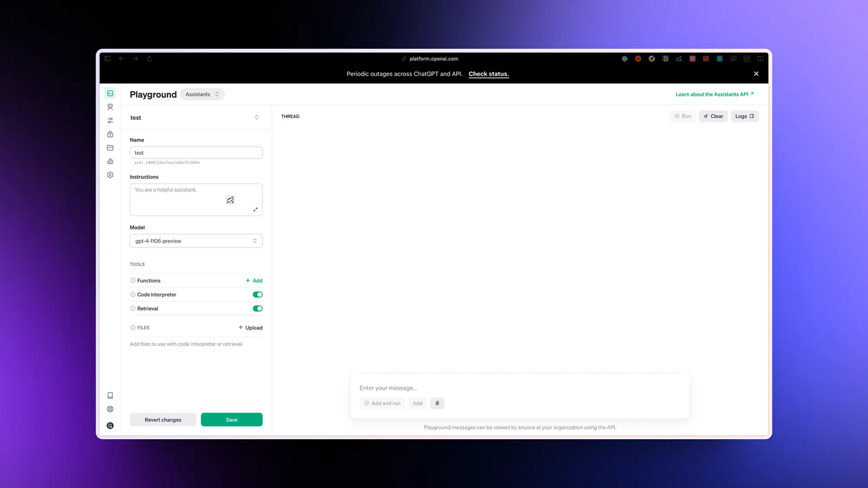868x488 pixels.
Task: Save the assistant configuration
Action: pyautogui.click(x=231, y=420)
